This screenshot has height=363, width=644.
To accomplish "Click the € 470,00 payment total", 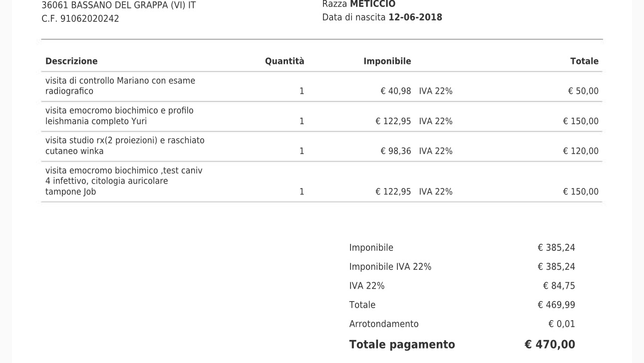I will [550, 345].
